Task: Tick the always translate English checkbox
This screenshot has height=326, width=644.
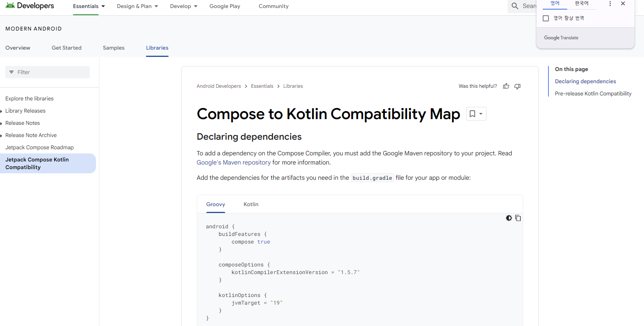Action: point(546,18)
